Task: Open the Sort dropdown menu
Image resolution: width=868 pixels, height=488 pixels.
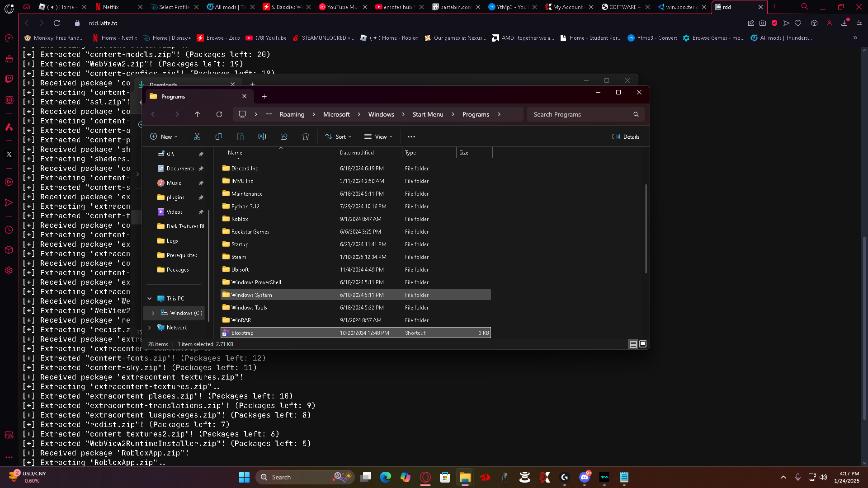Action: (338, 136)
